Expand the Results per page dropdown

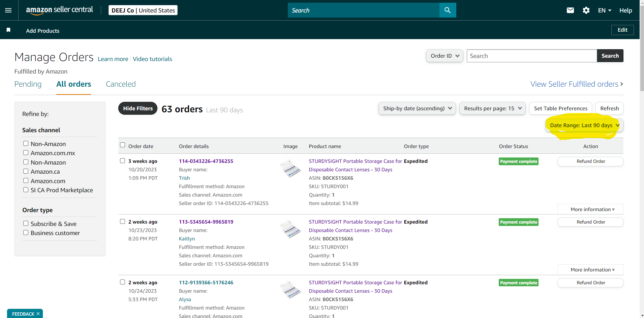click(492, 108)
